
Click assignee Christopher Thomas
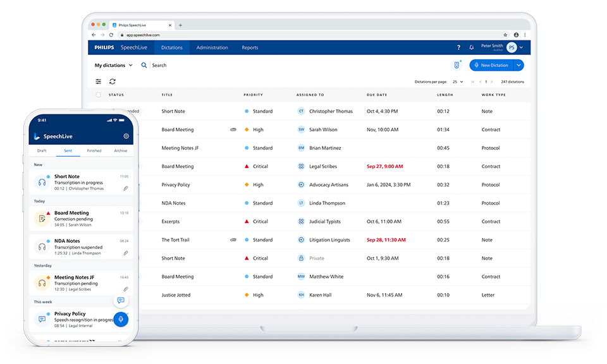coord(331,111)
